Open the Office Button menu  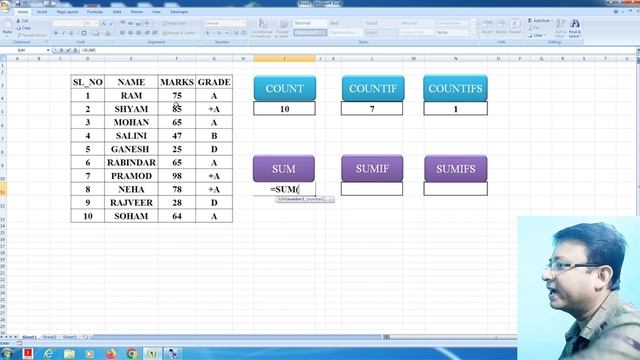[x=5, y=7]
